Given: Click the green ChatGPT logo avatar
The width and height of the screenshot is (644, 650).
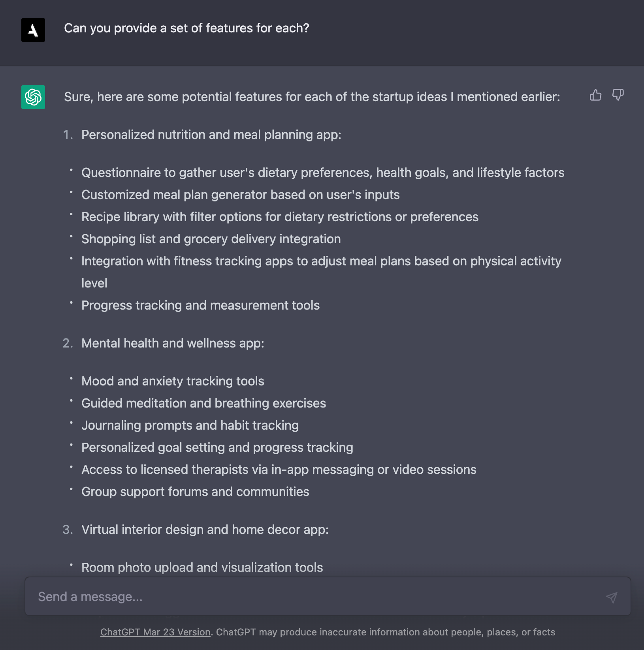Looking at the screenshot, I should pos(33,97).
